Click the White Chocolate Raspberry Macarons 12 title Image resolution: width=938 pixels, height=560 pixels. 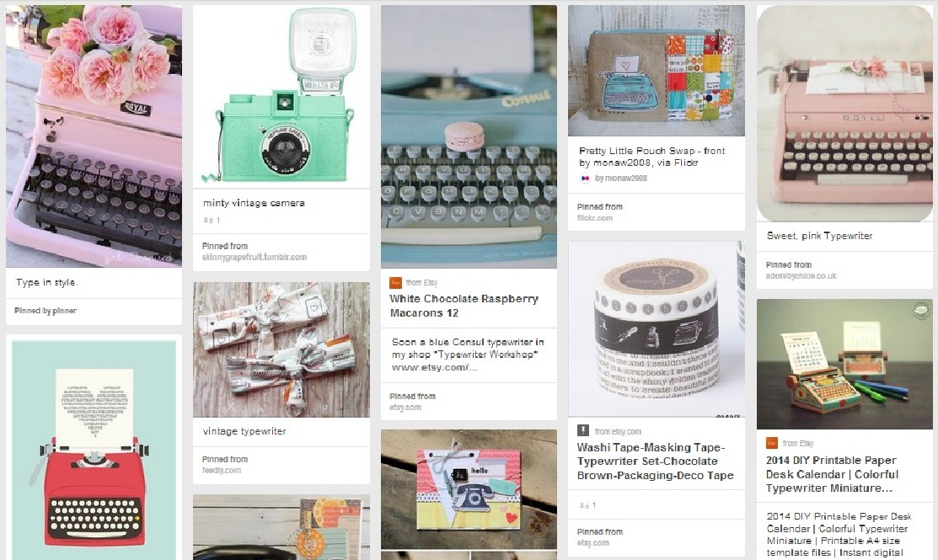[464, 306]
